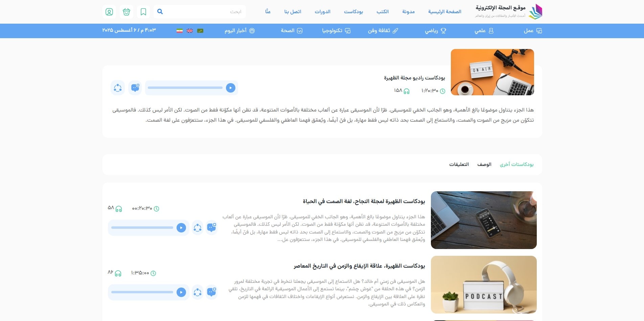This screenshot has height=321, width=644.
Task: Open the bookmarks icon
Action: 143,11
